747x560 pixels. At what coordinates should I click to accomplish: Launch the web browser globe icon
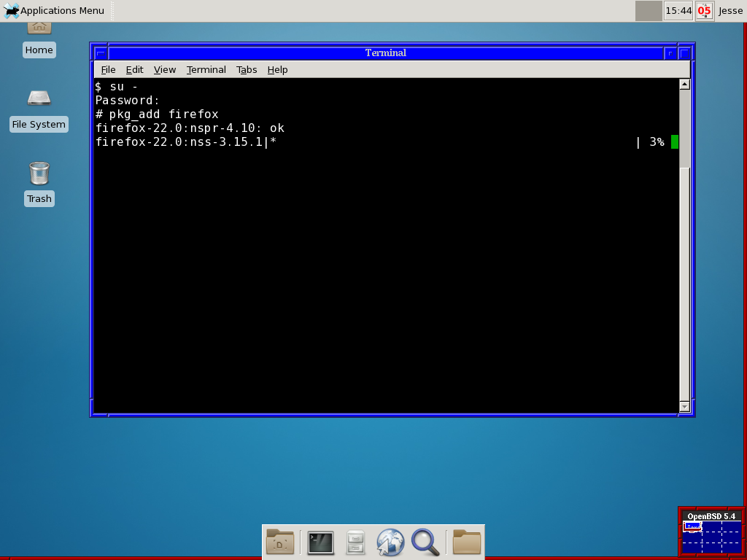point(390,542)
